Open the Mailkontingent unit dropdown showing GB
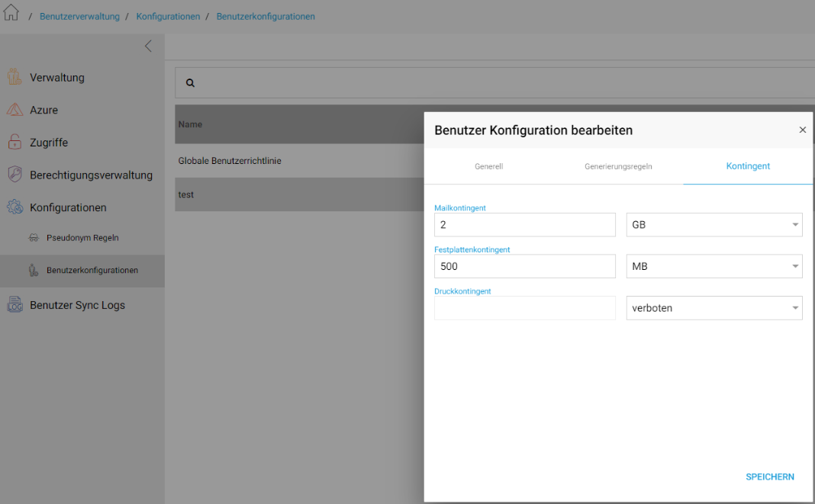This screenshot has height=504, width=815. click(x=714, y=224)
